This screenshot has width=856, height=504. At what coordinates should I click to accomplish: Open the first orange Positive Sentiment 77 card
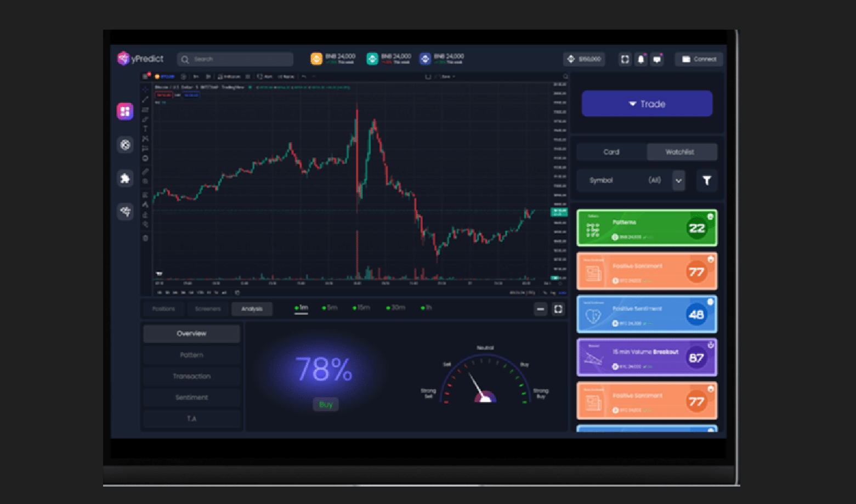click(647, 271)
